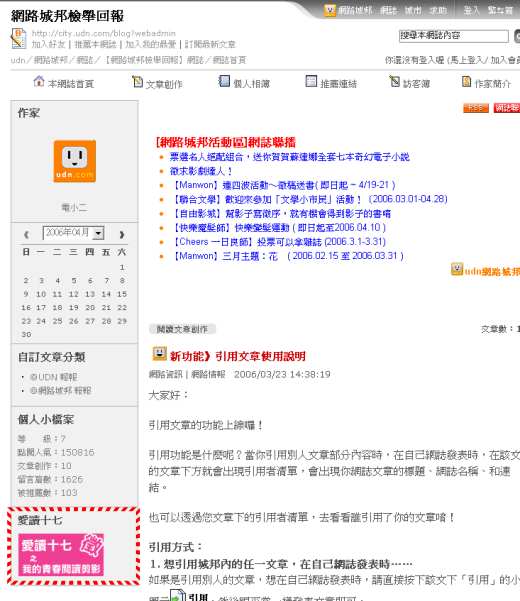Image resolution: width=520 pixels, height=601 pixels.
Task: Open 文章創作 via its document icon
Action: (137, 81)
